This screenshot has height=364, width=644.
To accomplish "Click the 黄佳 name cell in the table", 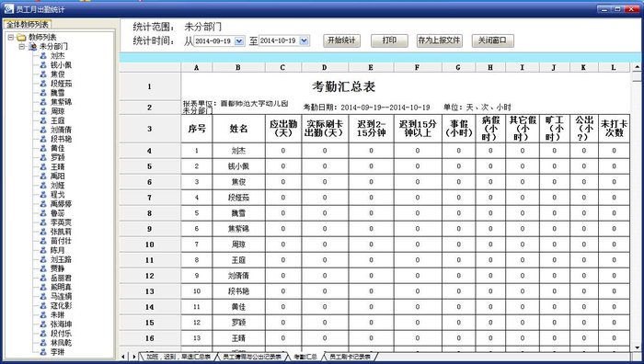I will click(238, 306).
